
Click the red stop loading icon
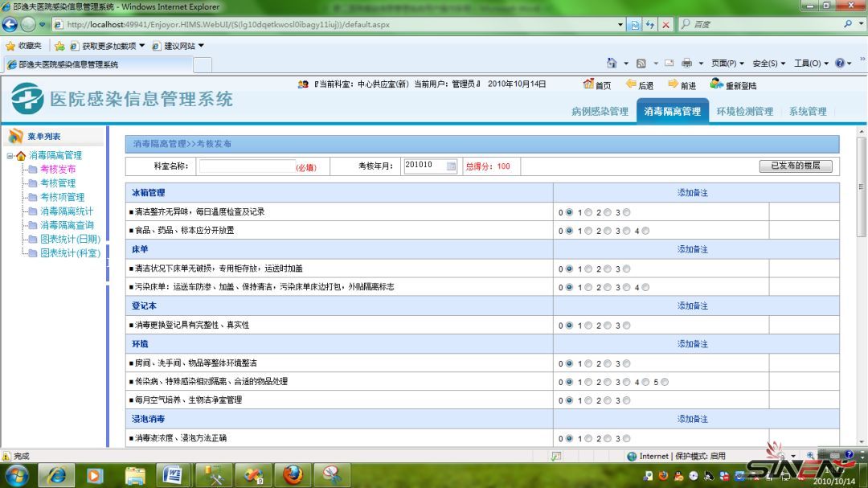[665, 24]
